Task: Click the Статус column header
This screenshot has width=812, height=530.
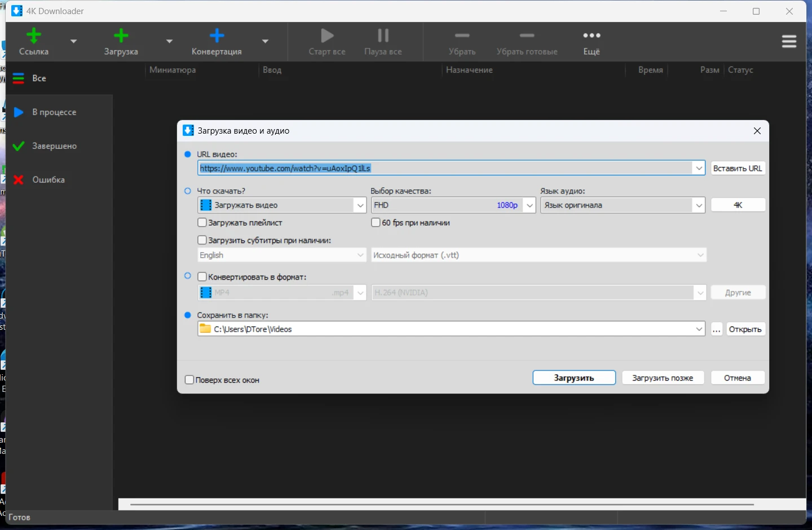Action: (x=740, y=70)
